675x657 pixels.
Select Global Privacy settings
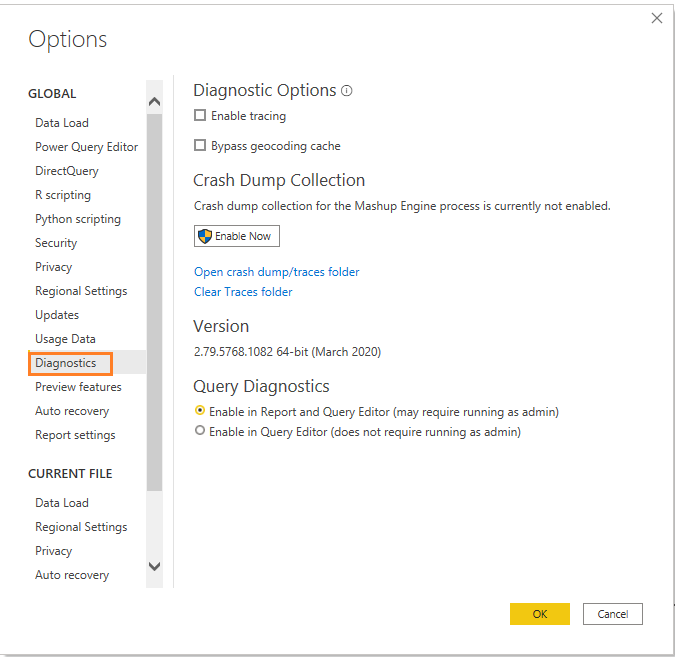click(x=53, y=267)
